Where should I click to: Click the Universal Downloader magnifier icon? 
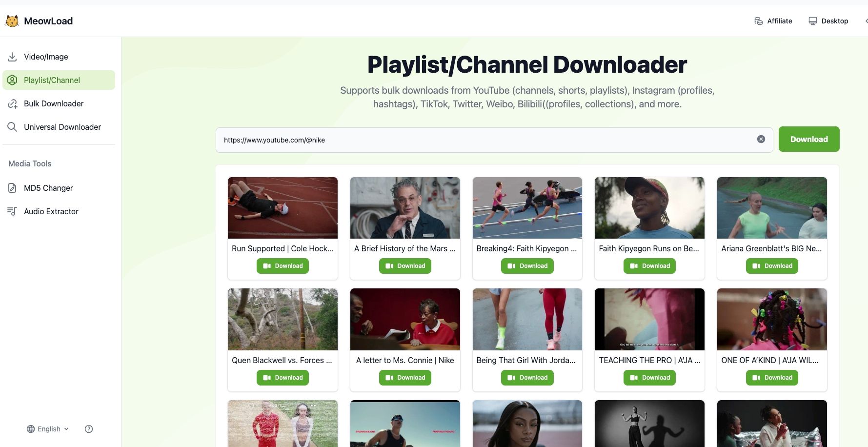tap(12, 127)
